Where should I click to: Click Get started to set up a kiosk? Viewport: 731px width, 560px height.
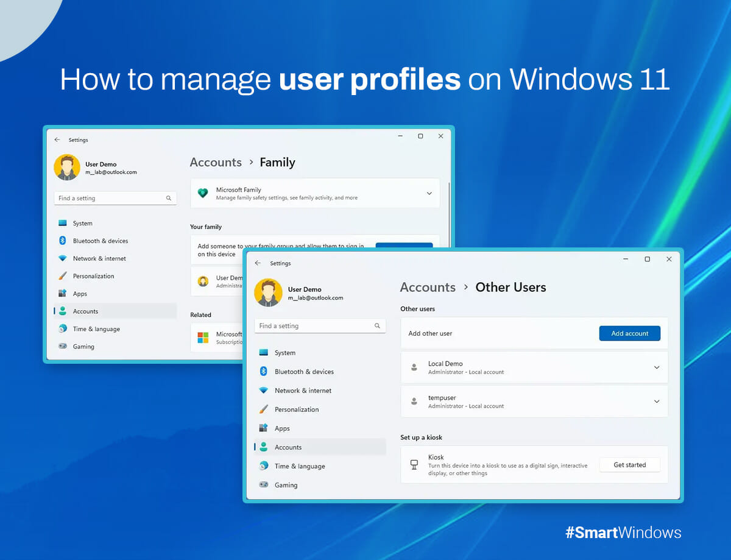(630, 464)
